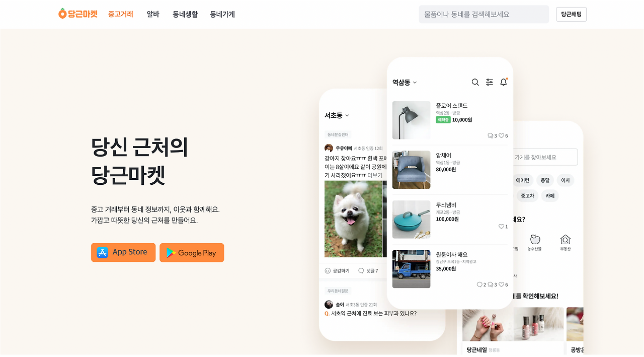The height and width of the screenshot is (357, 644).
Task: Open the filter sliders icon in 역삼동 header
Action: pos(489,82)
